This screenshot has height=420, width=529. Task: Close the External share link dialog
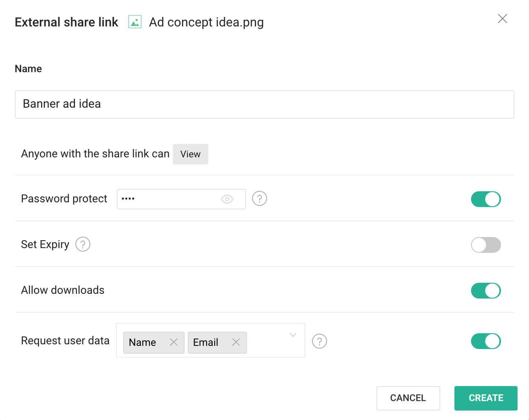point(502,19)
